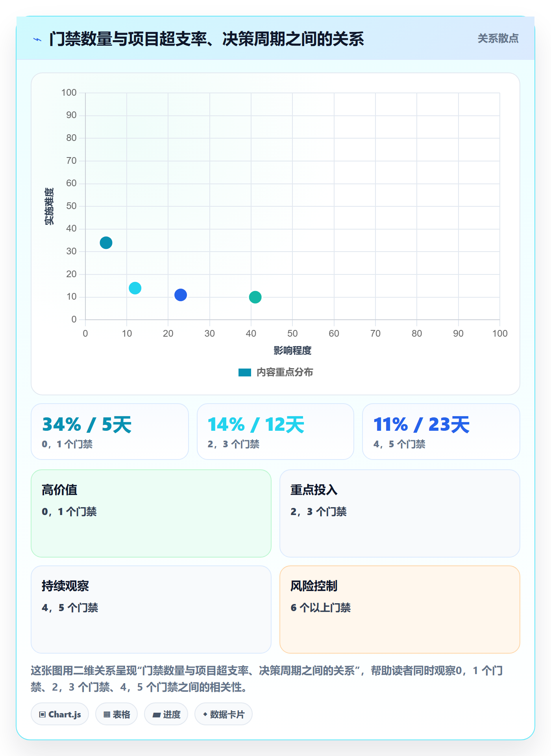The height and width of the screenshot is (756, 551).
Task: Click the x-axis title 影响程度
Action: (292, 350)
